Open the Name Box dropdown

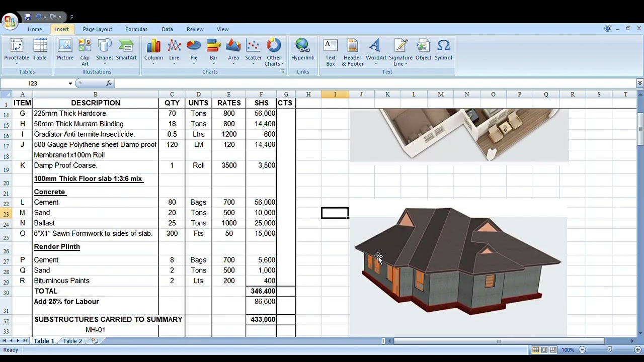70,83
